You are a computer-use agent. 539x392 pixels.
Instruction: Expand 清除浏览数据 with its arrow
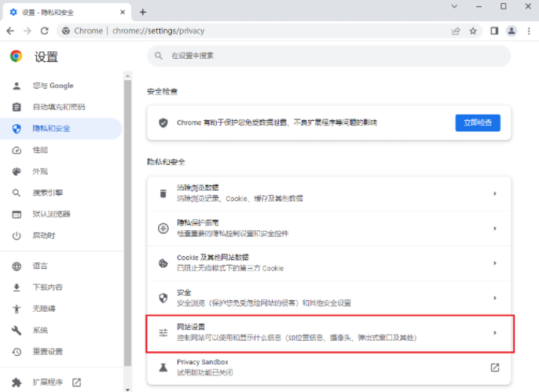495,193
